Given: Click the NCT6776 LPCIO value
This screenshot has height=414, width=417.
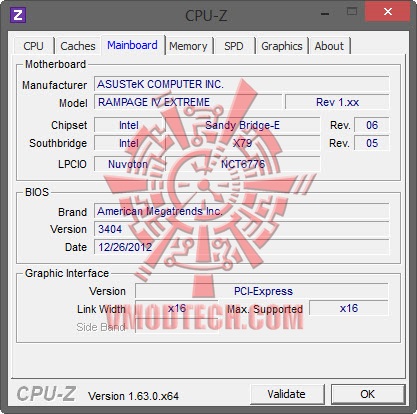Looking at the screenshot, I should [243, 164].
